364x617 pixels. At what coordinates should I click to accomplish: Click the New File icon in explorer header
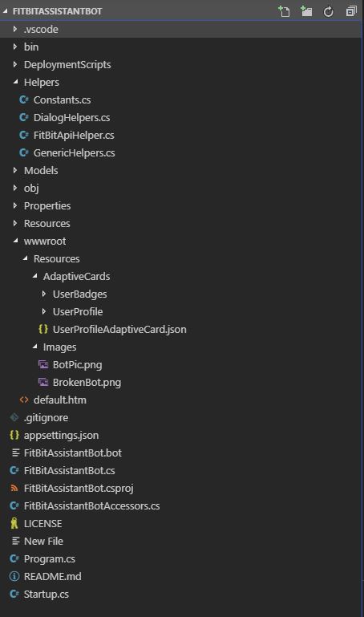coord(284,11)
